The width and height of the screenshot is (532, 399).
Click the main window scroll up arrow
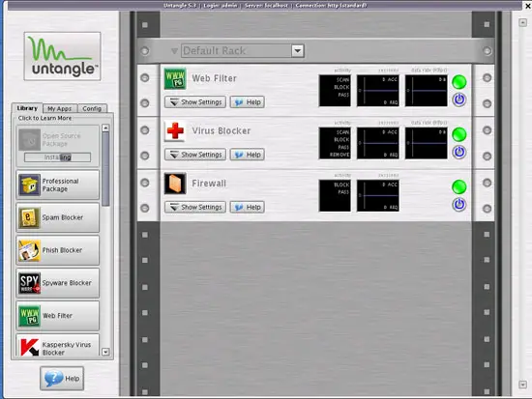pos(523,23)
